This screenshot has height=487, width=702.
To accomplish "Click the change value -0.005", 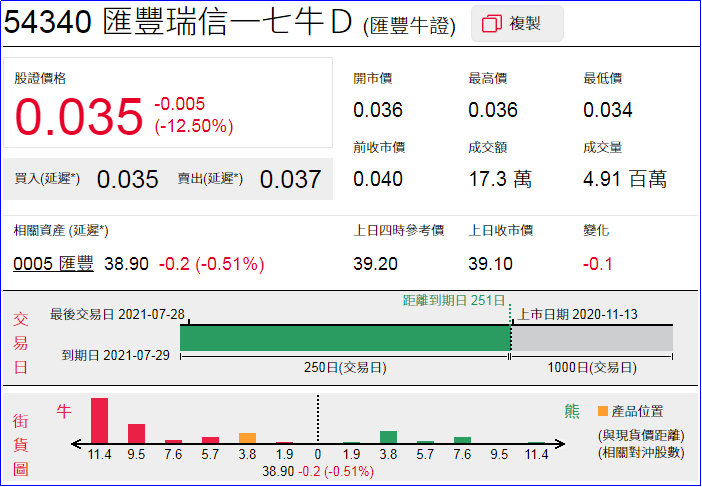I will coord(180,104).
